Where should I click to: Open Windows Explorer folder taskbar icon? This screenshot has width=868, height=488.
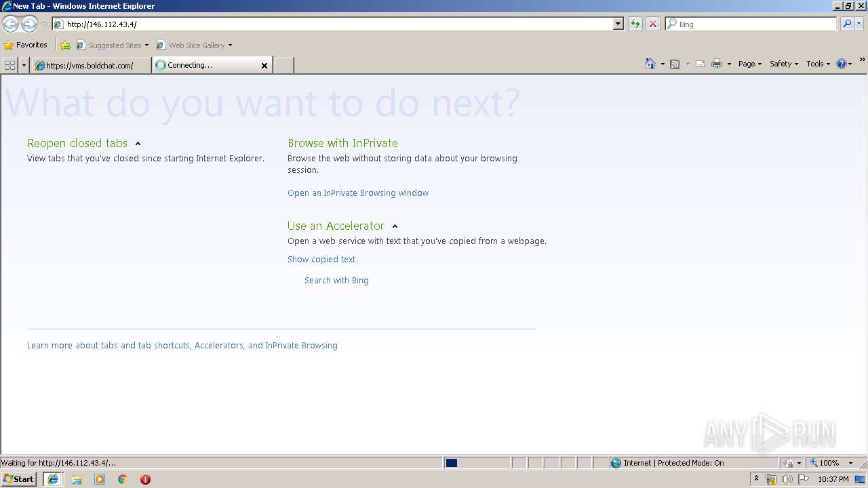click(x=77, y=479)
